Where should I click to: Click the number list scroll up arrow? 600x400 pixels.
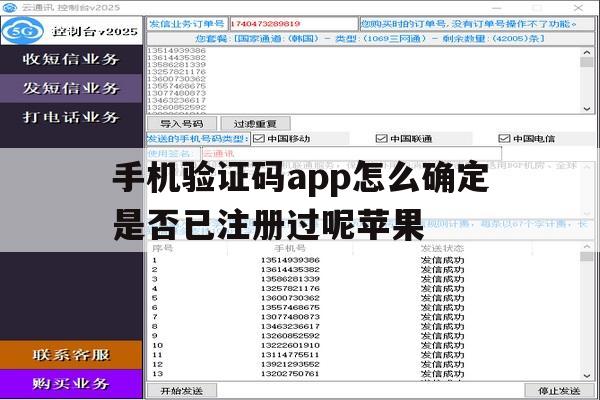[x=587, y=52]
